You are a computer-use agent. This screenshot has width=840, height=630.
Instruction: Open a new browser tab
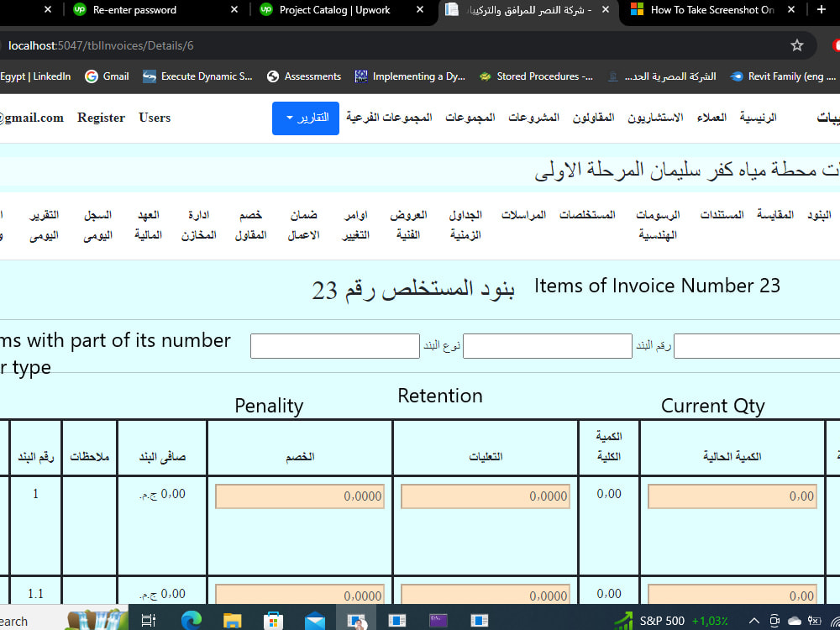tap(821, 9)
